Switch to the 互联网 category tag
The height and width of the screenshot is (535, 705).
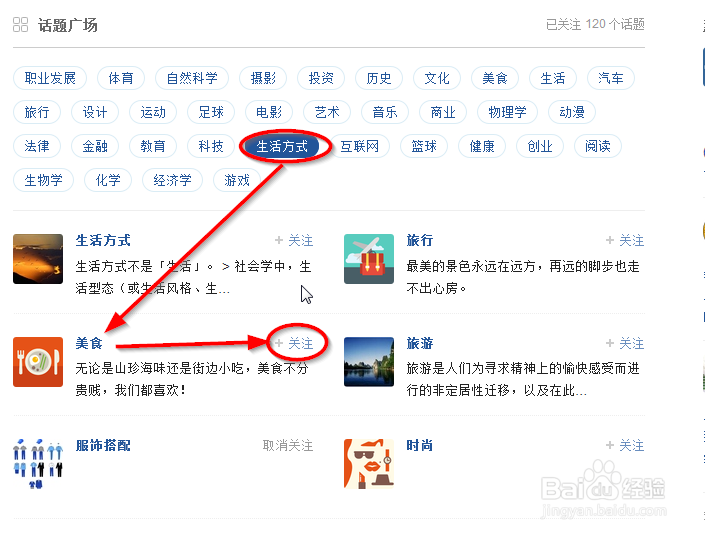360,146
